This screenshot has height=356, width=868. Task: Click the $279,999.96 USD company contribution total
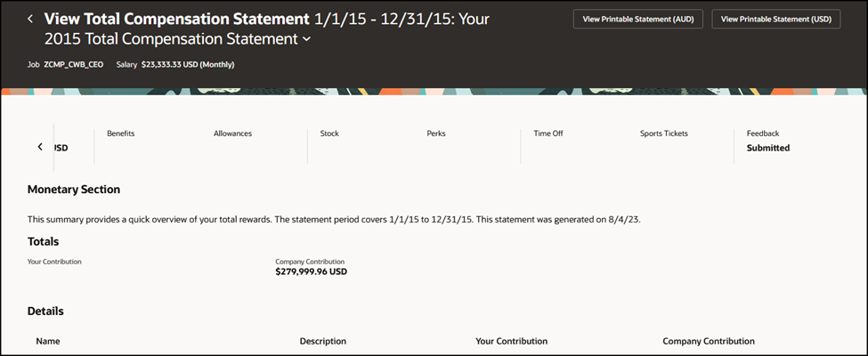311,271
